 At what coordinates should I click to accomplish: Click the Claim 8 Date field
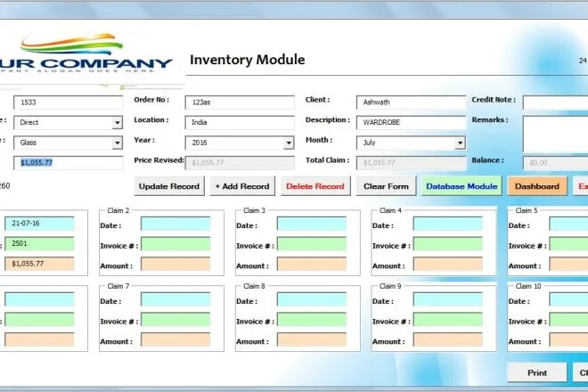(312, 299)
